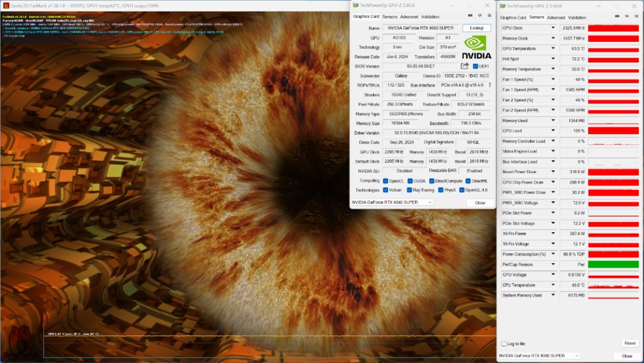The image size is (644, 363).
Task: Click the Release Date field Jan 8, 2024
Action: pyautogui.click(x=397, y=57)
